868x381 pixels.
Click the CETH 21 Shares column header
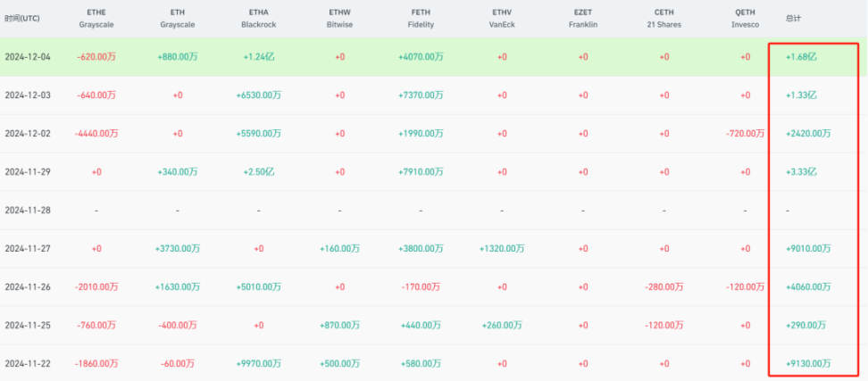point(664,18)
